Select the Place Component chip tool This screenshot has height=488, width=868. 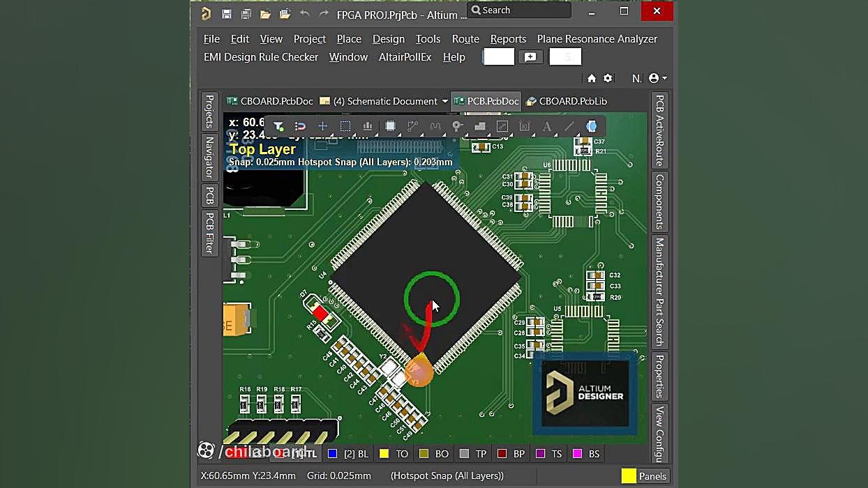pos(390,126)
